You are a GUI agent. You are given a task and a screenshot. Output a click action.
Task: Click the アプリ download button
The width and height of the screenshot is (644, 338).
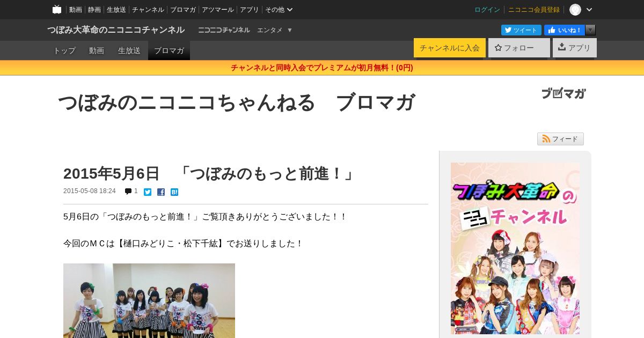(x=575, y=48)
